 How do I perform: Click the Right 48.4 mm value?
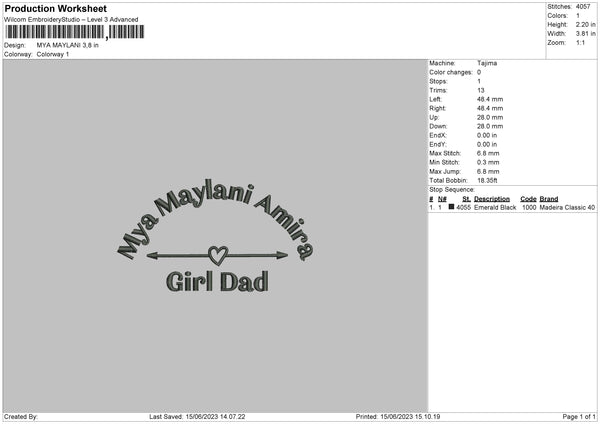point(490,108)
